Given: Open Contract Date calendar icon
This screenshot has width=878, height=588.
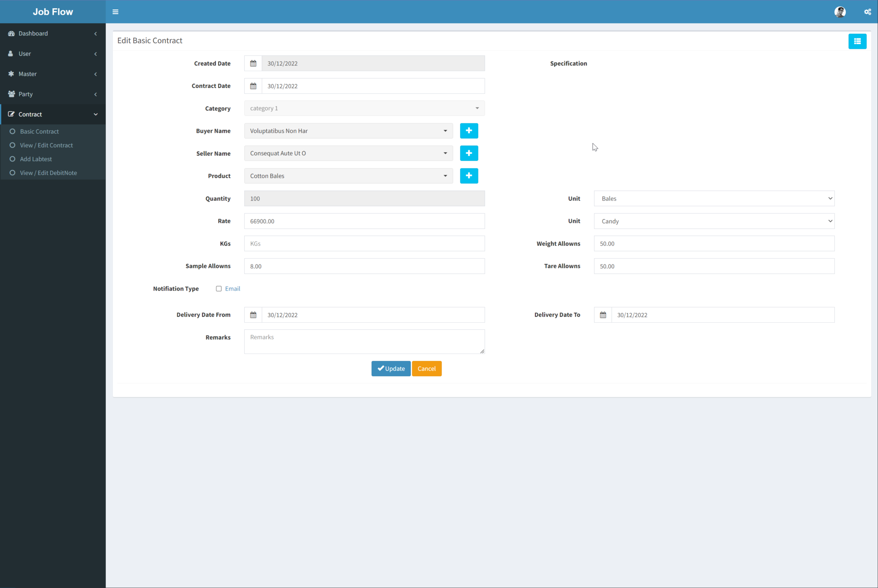Looking at the screenshot, I should (x=253, y=86).
